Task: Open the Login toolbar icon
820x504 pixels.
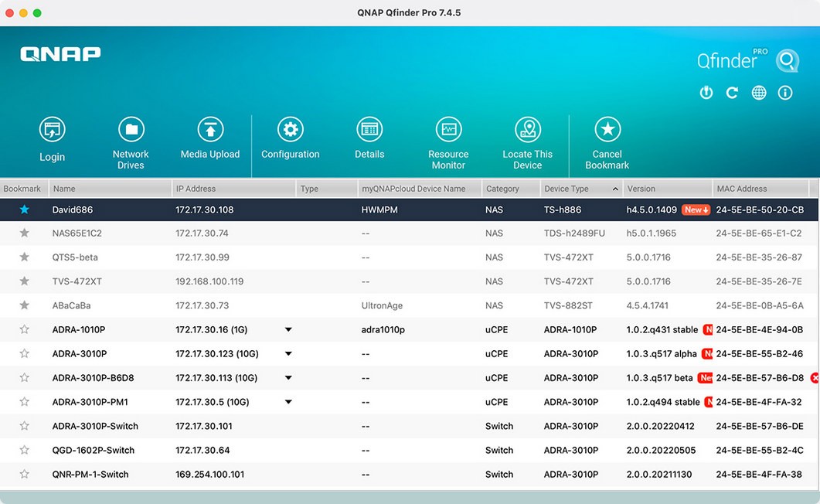Action: 53,130
